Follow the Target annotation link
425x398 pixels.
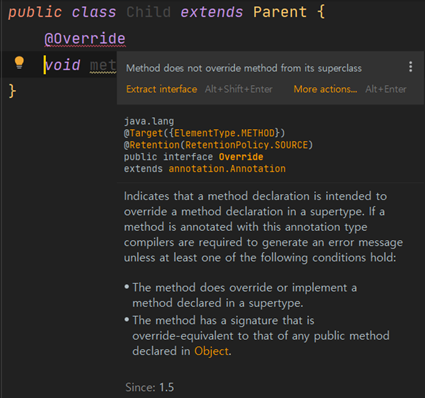point(146,133)
